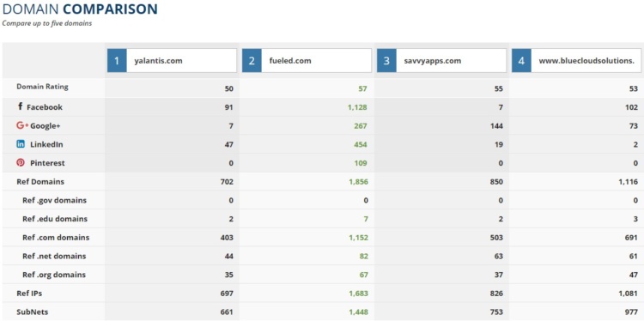
Task: Click the Ref IPs row label
Action: click(x=29, y=293)
